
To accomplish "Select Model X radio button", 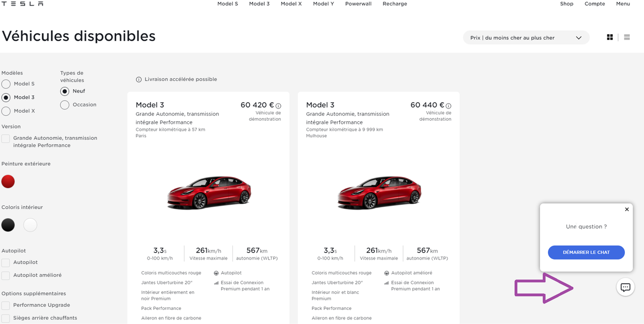I will tap(6, 111).
